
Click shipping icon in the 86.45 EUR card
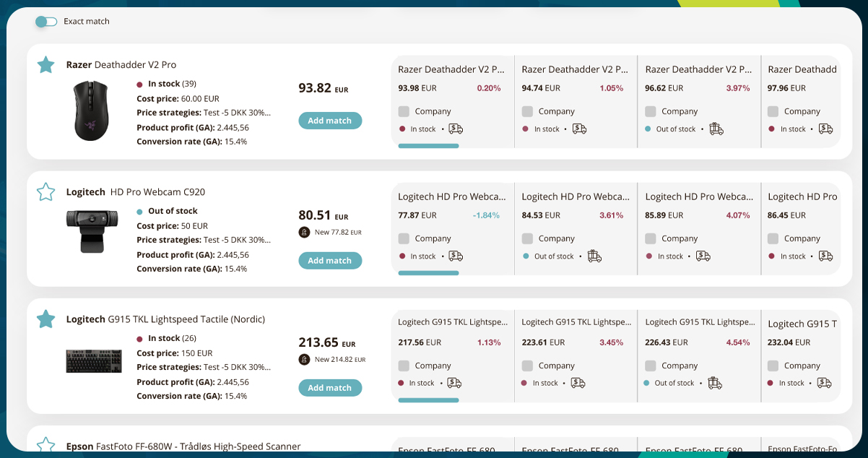coord(825,256)
